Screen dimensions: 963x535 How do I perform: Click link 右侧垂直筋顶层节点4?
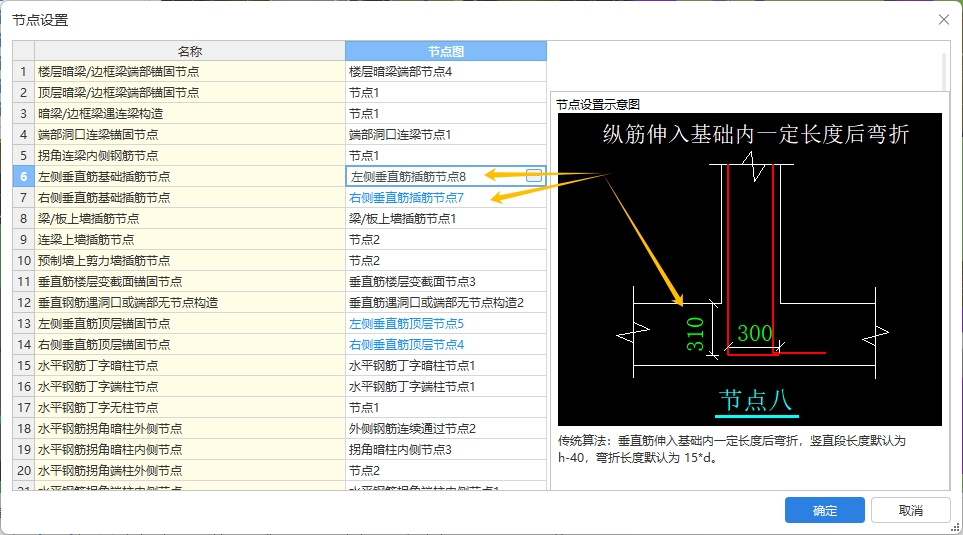(x=407, y=345)
